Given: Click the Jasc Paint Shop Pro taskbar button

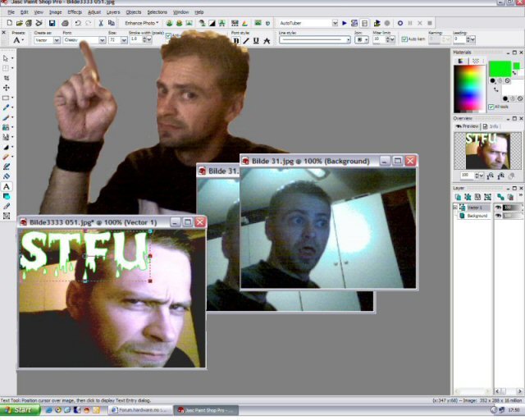Looking at the screenshot, I should (x=206, y=410).
